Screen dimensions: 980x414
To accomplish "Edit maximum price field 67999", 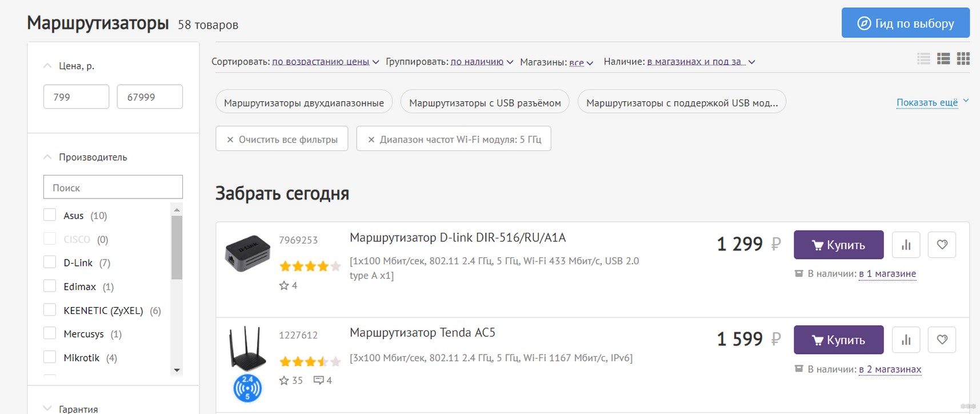I will (x=150, y=97).
